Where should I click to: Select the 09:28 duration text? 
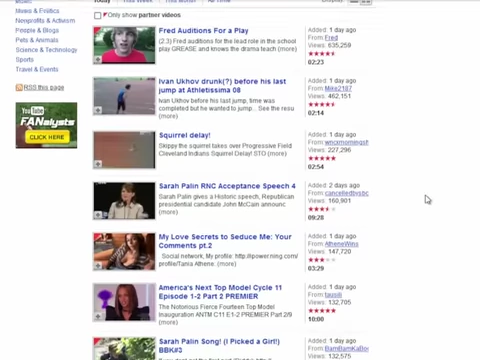(316, 218)
